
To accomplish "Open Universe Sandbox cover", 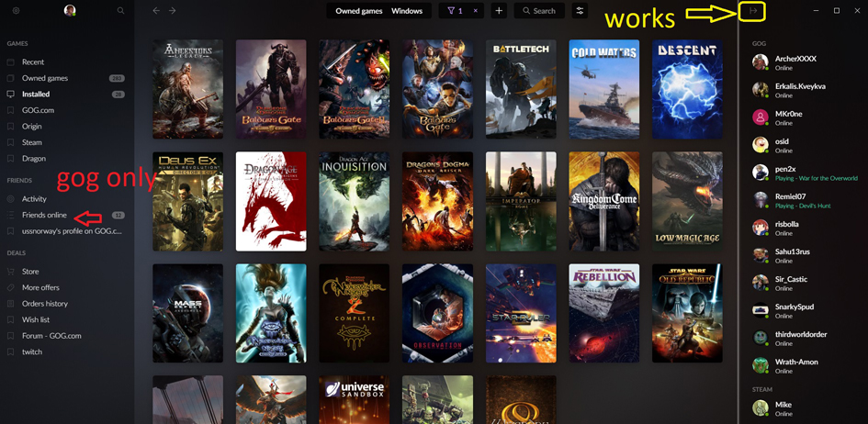I will pyautogui.click(x=355, y=399).
